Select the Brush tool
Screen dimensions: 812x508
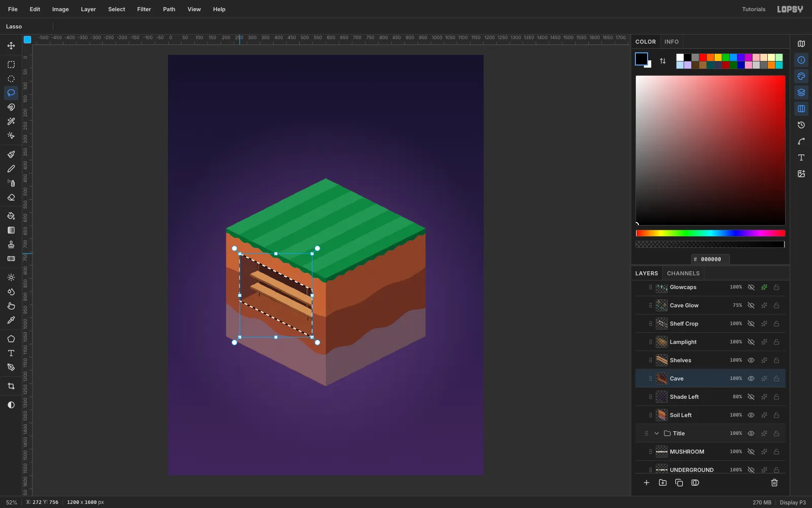11,154
